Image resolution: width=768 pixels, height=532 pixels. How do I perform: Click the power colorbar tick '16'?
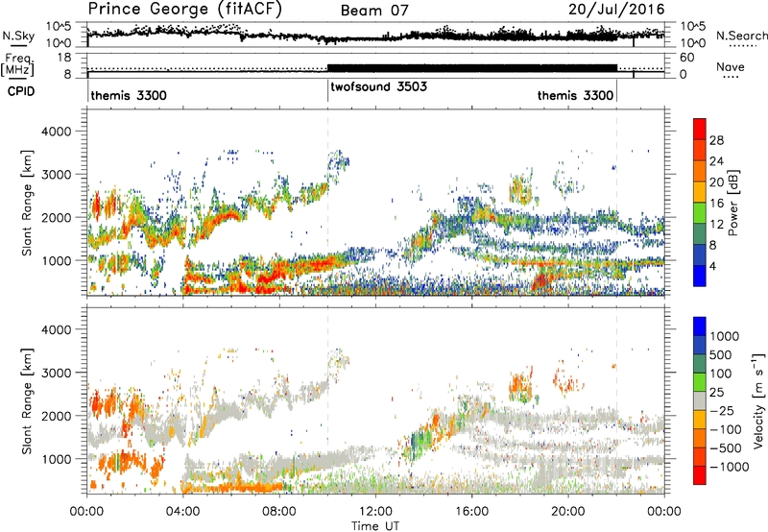(x=716, y=204)
